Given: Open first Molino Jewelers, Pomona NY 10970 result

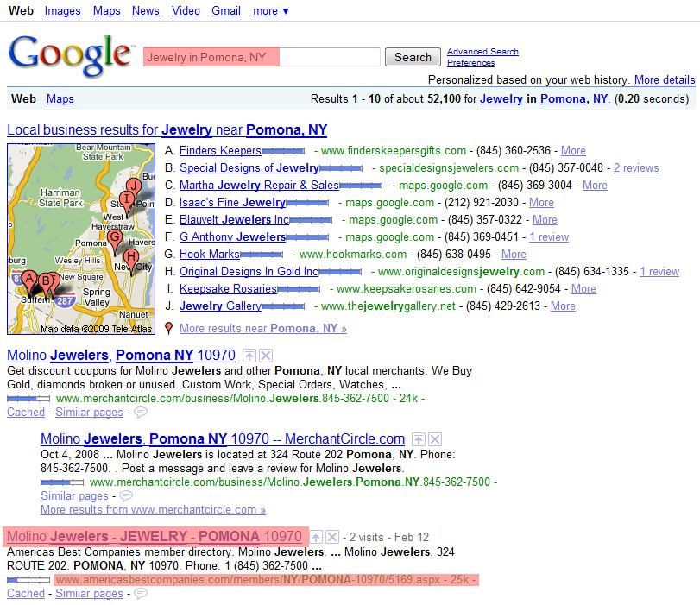Looking at the screenshot, I should [x=121, y=356].
